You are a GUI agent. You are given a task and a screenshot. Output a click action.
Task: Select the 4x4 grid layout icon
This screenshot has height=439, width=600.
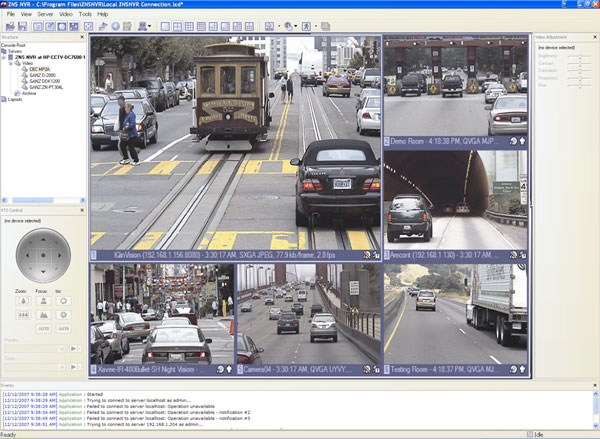[x=201, y=26]
